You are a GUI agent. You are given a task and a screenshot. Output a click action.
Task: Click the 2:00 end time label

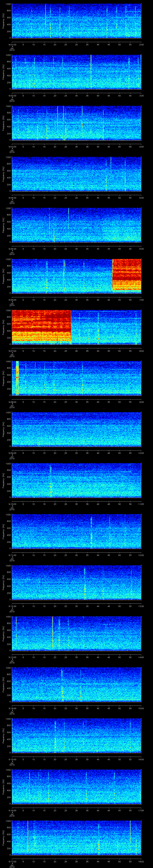141,44
